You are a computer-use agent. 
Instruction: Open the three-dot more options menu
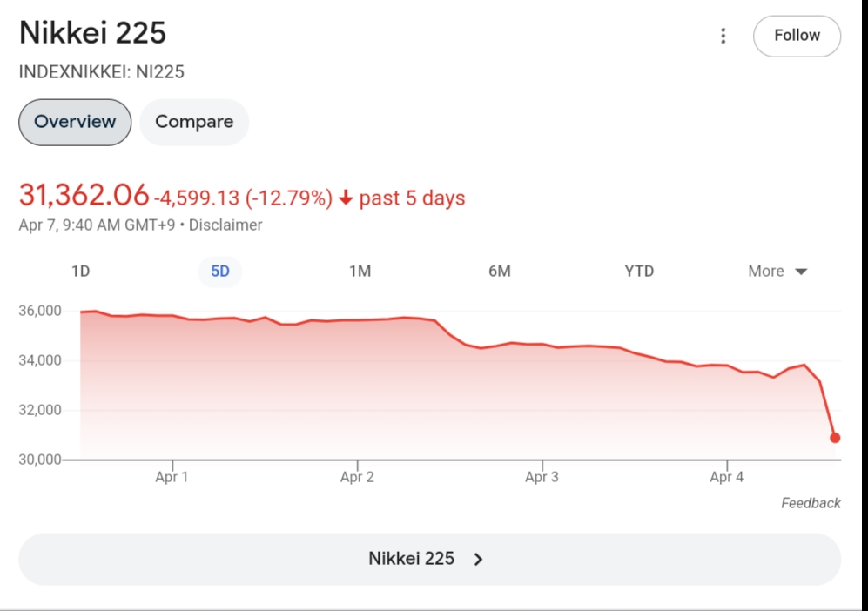click(723, 36)
